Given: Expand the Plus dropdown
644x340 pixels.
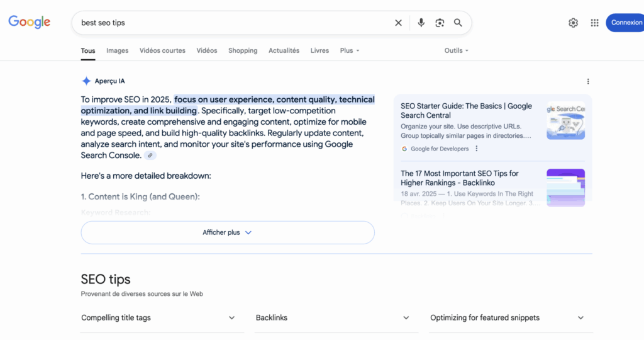Looking at the screenshot, I should point(350,50).
